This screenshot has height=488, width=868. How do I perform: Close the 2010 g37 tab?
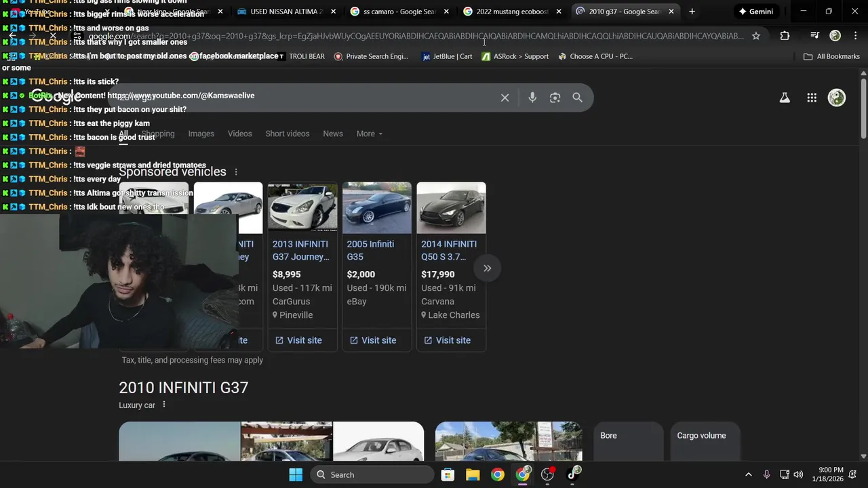click(671, 12)
